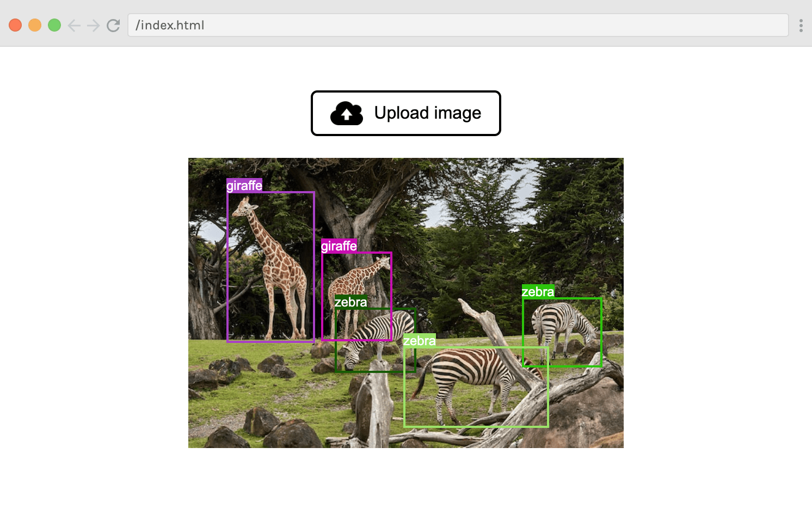
Task: Click the cloud upload icon
Action: 346,113
